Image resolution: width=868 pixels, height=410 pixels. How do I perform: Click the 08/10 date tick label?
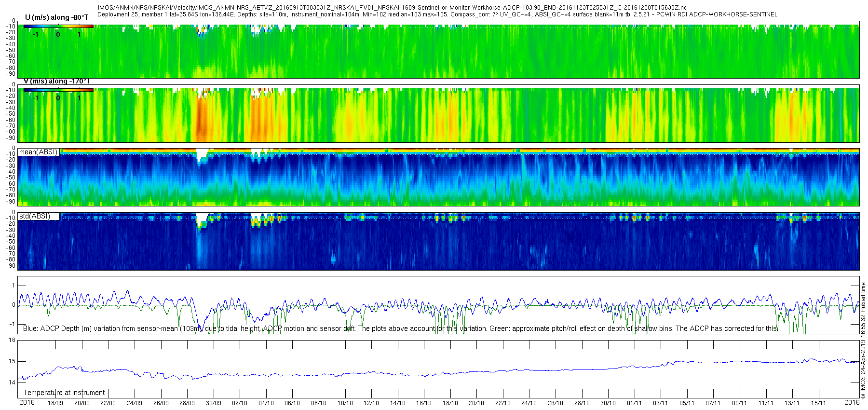pyautogui.click(x=319, y=403)
